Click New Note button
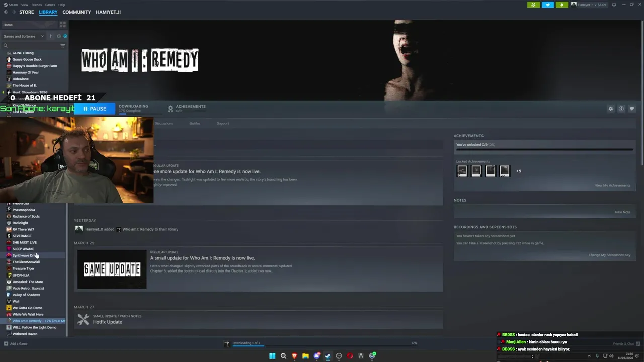 [622, 212]
